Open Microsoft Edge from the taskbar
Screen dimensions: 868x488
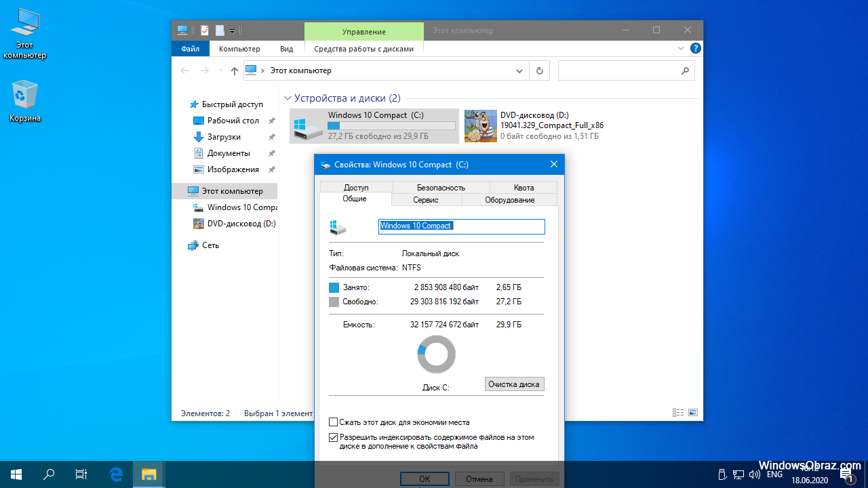pos(117,474)
